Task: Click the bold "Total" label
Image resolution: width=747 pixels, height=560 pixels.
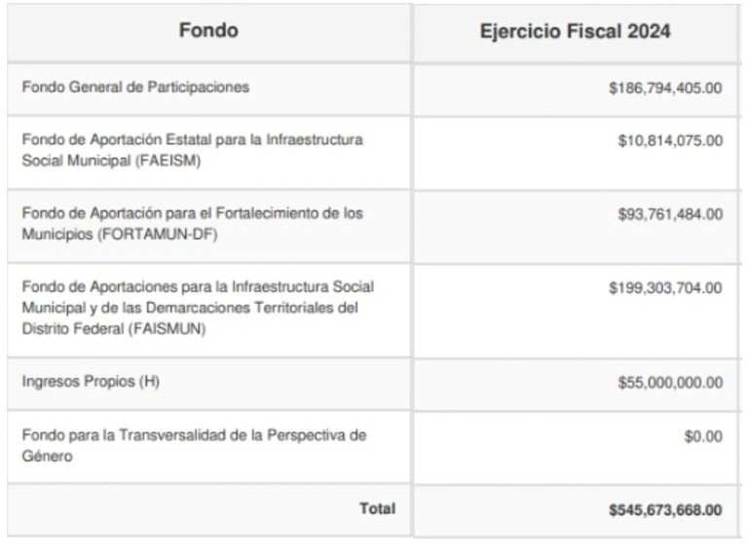Action: click(377, 508)
